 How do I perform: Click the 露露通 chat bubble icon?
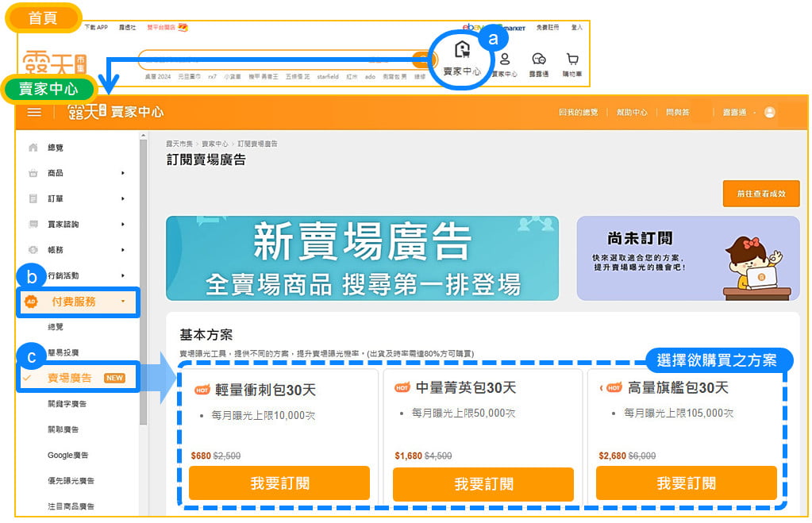[539, 60]
